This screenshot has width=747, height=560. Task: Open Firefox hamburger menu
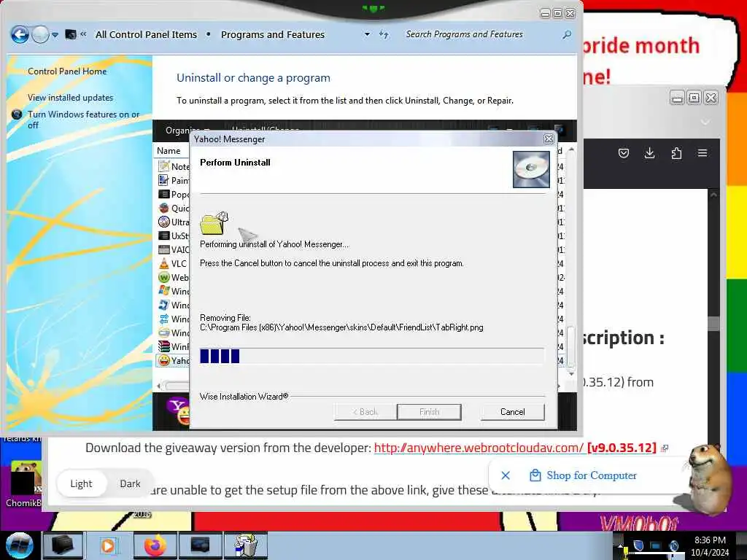[703, 153]
